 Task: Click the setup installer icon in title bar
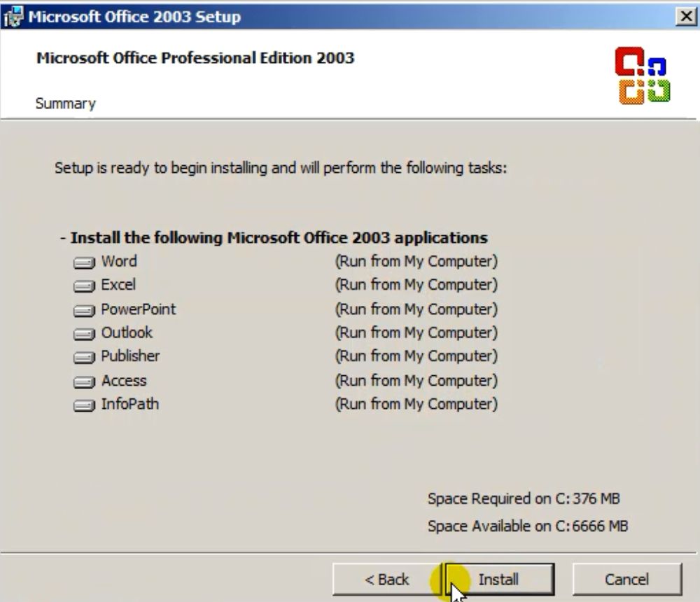tap(13, 17)
